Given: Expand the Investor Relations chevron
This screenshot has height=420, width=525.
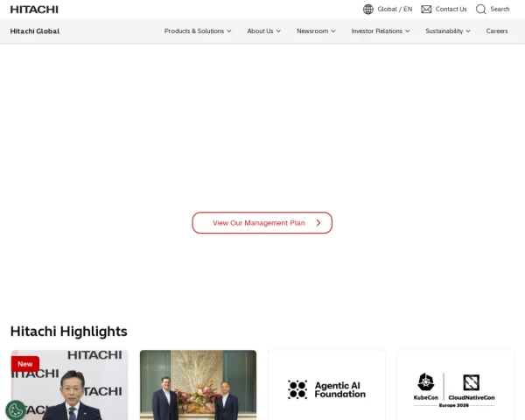Looking at the screenshot, I should 408,31.
